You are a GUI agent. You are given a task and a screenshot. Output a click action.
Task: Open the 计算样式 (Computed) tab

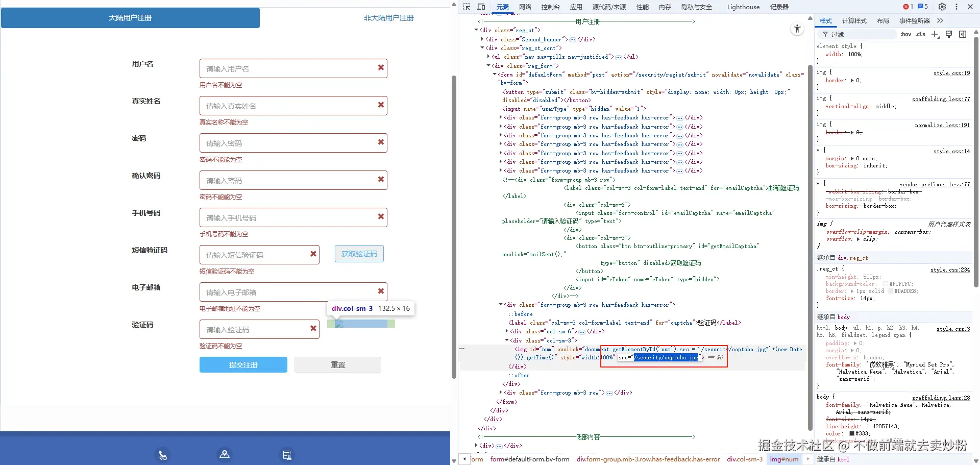(854, 20)
